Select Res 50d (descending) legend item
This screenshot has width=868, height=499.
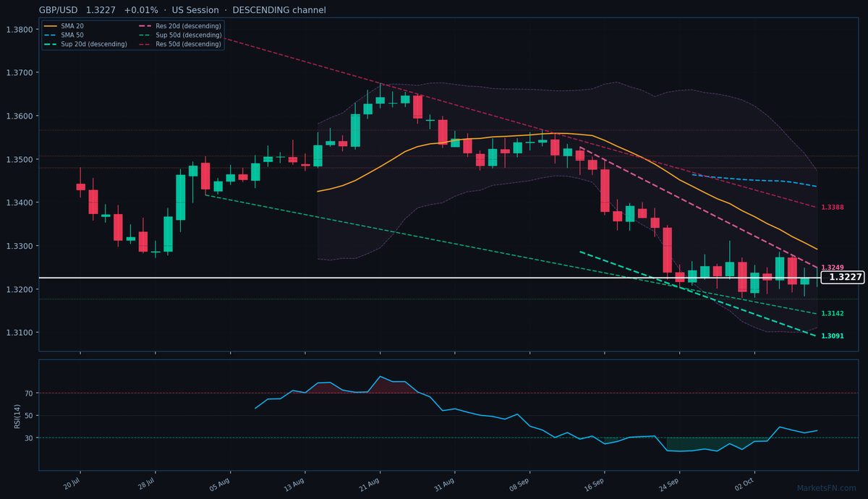tap(179, 44)
